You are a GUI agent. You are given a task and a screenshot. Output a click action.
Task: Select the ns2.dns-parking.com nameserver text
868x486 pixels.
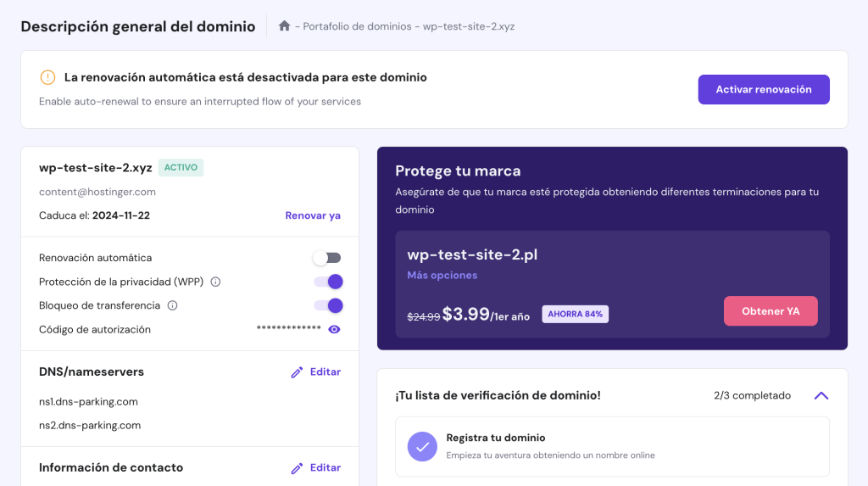[x=90, y=426]
